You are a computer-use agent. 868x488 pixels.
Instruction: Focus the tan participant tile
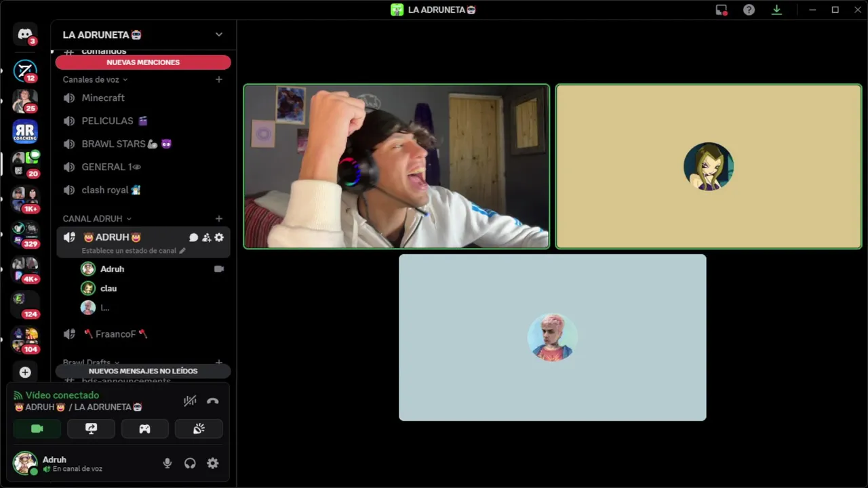pyautogui.click(x=709, y=166)
